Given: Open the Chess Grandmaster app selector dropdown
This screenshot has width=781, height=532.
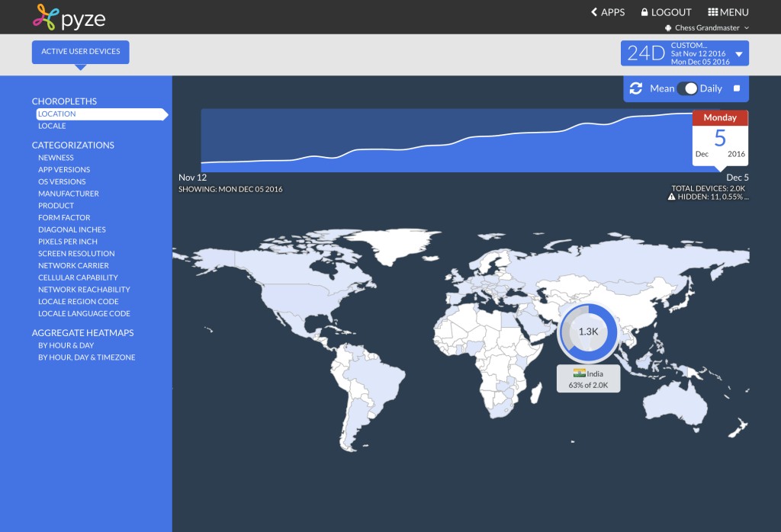Looking at the screenshot, I should point(707,27).
